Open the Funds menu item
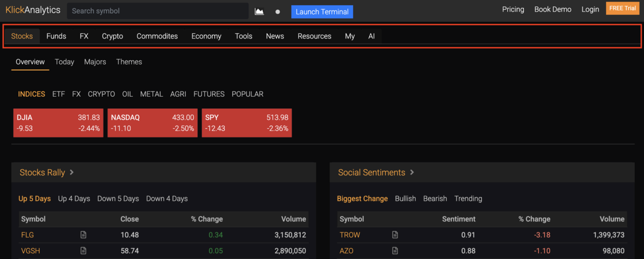The height and width of the screenshot is (259, 644). click(x=56, y=36)
